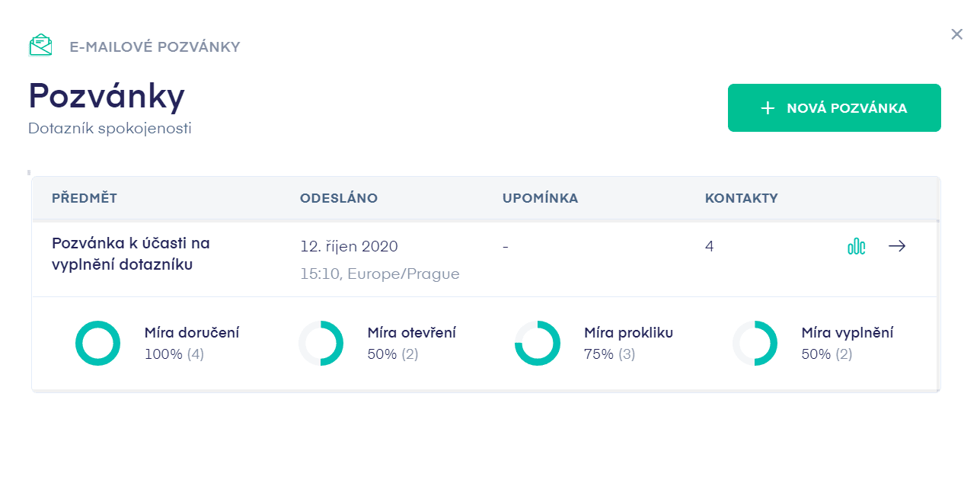Image resolution: width=980 pixels, height=480 pixels.
Task: Click the Nová pozvánka button
Action: tap(834, 108)
